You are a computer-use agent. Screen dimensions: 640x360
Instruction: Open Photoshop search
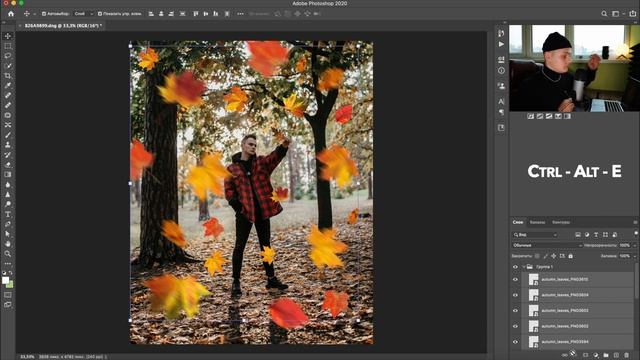[604, 14]
